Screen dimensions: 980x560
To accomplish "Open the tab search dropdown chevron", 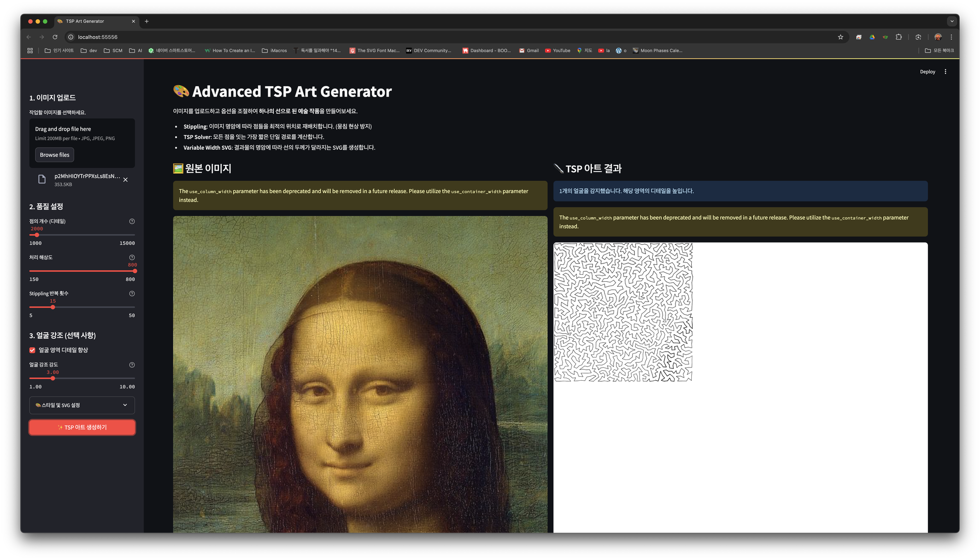I will [952, 21].
